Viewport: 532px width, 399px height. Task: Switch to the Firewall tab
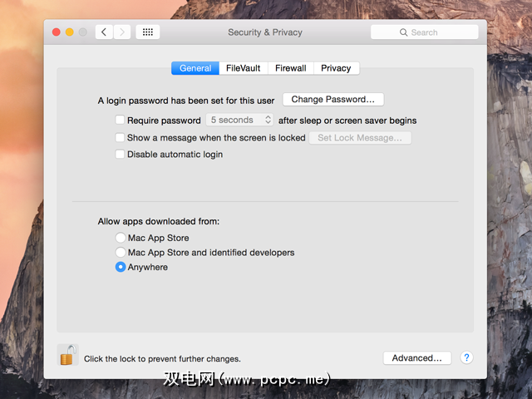click(291, 68)
